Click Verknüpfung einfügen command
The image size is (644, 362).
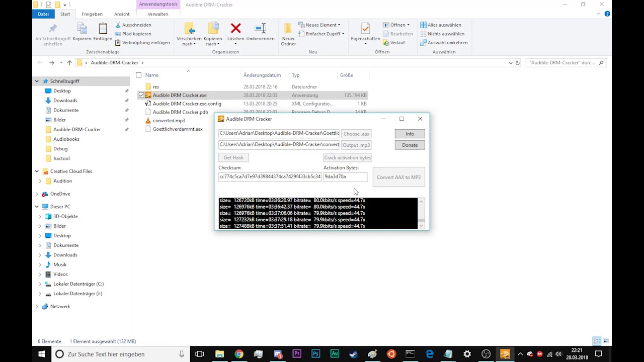[142, 43]
